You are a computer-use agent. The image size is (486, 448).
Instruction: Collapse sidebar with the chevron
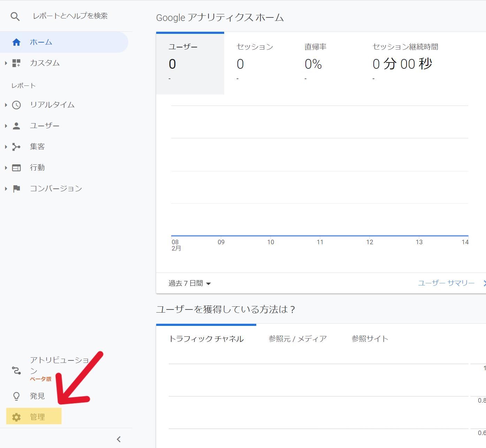[119, 439]
